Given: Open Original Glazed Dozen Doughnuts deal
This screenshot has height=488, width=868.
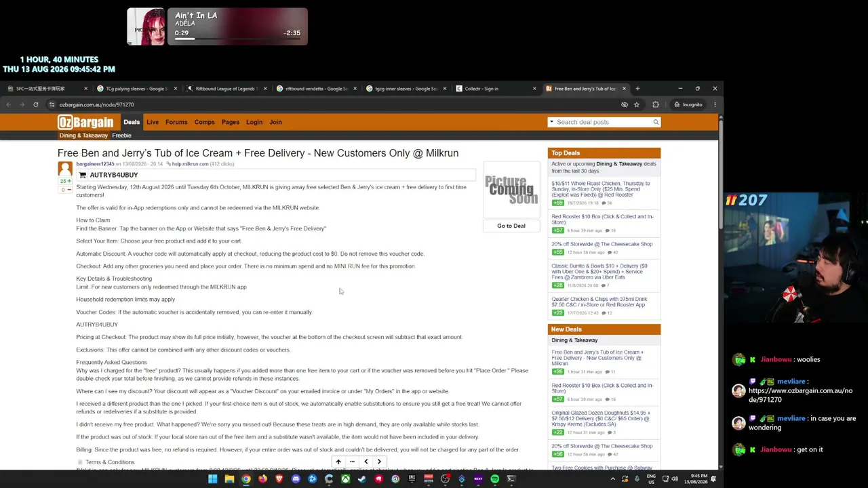Looking at the screenshot, I should (x=601, y=418).
